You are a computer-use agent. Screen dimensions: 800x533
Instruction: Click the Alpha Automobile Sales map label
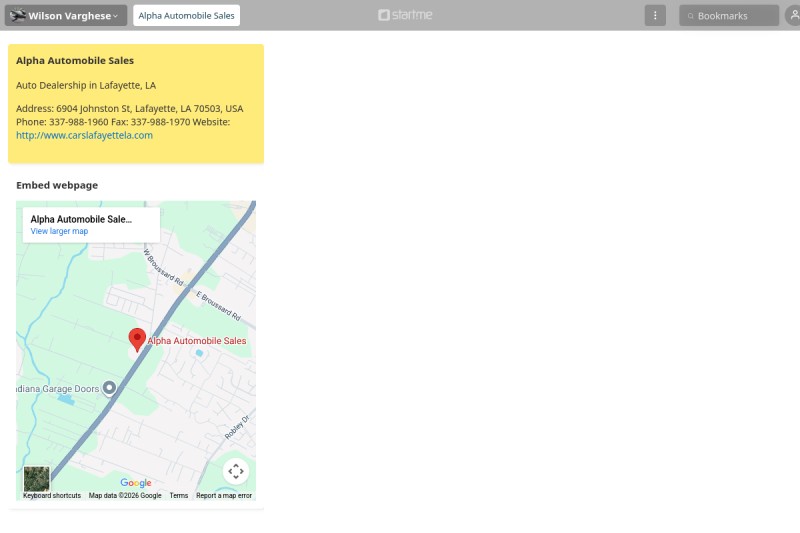(x=197, y=341)
